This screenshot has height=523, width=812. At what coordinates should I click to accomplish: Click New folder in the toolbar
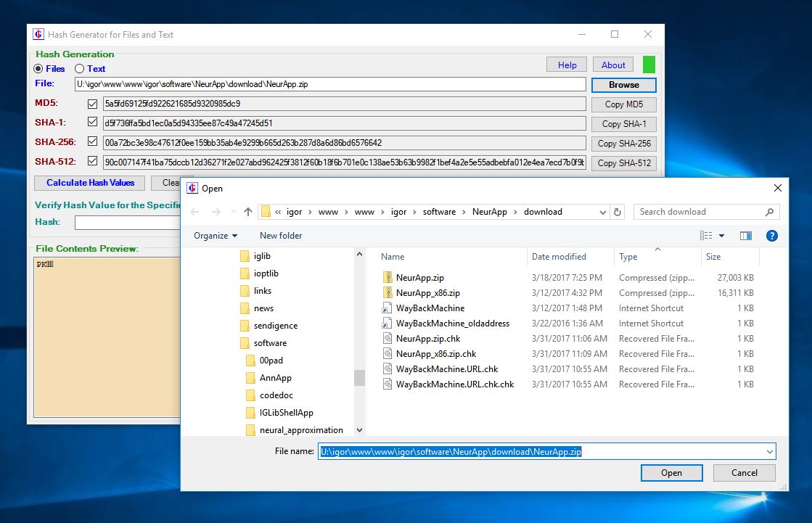tap(280, 235)
